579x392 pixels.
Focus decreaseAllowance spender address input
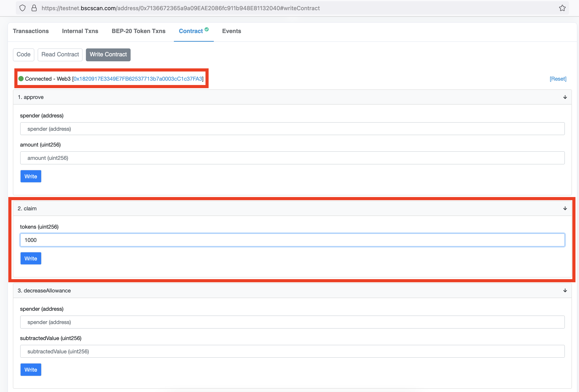[292, 322]
